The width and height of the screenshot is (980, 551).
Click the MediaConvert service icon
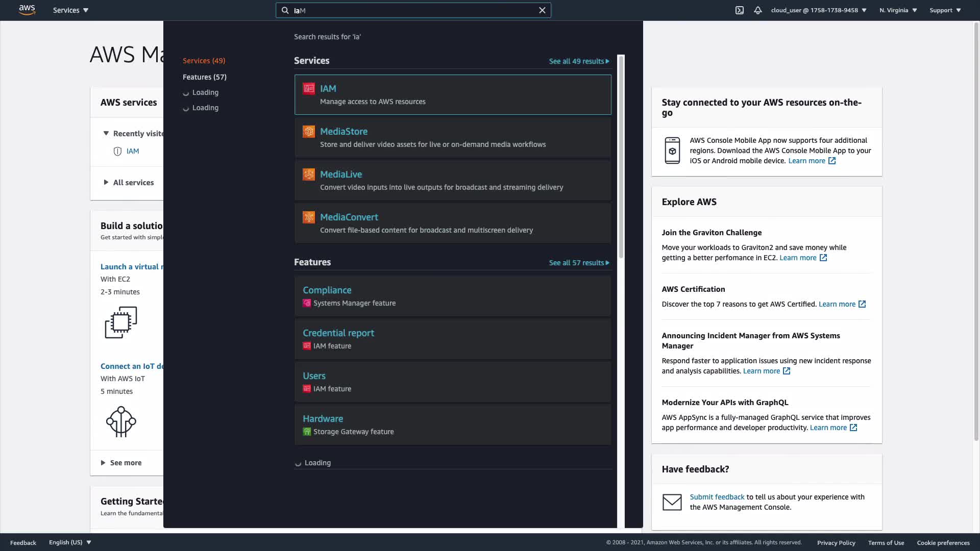tap(309, 217)
